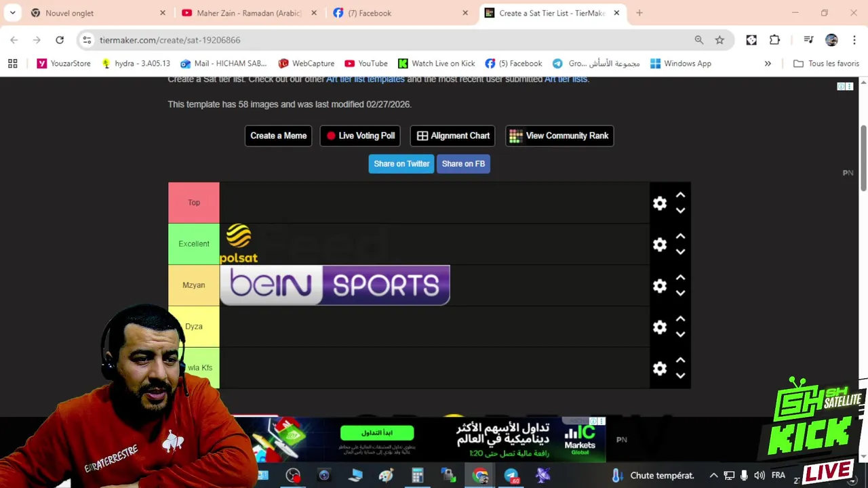Open Calculator from the taskbar

[x=417, y=475]
